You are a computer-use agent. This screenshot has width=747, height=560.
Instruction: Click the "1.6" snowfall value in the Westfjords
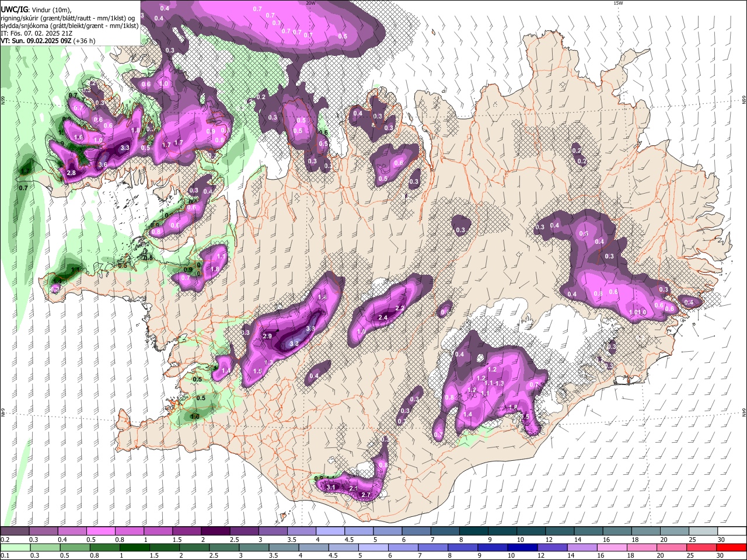tap(79, 137)
